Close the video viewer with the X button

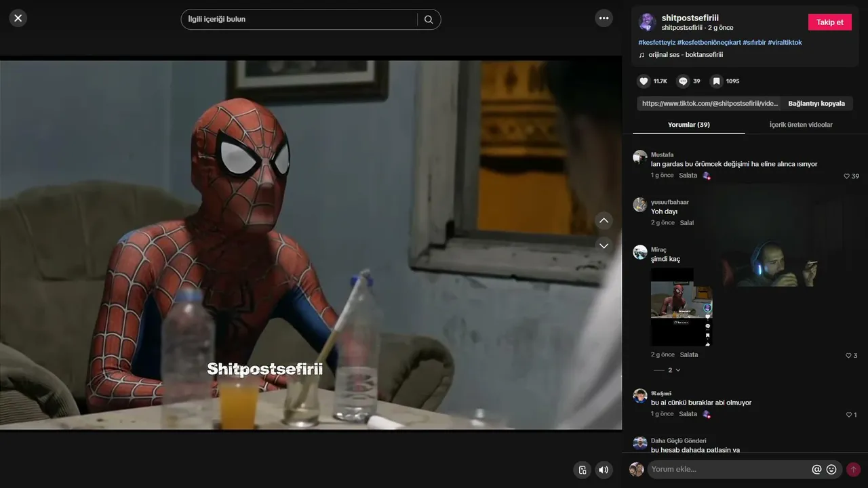(x=18, y=18)
